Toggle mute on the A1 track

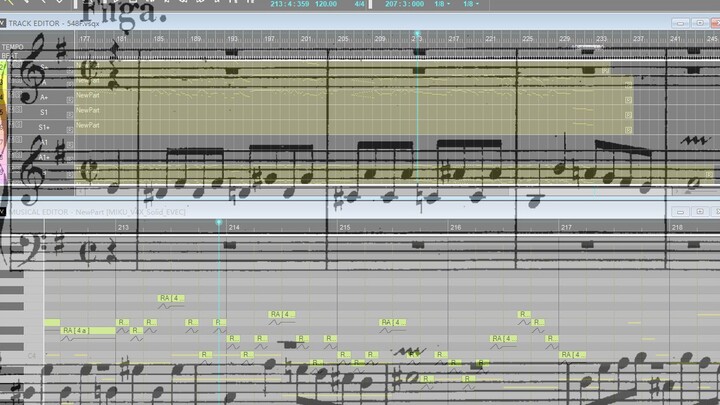pos(13,139)
